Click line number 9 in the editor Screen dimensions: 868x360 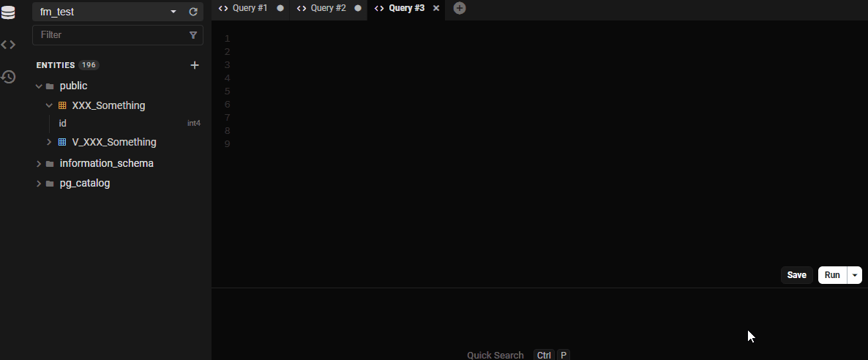coord(227,144)
